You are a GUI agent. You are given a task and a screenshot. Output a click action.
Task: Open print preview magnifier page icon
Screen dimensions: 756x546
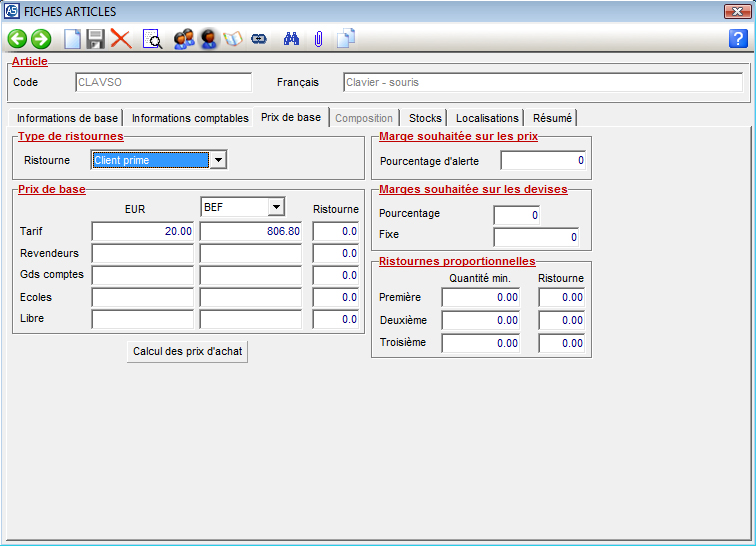click(152, 39)
